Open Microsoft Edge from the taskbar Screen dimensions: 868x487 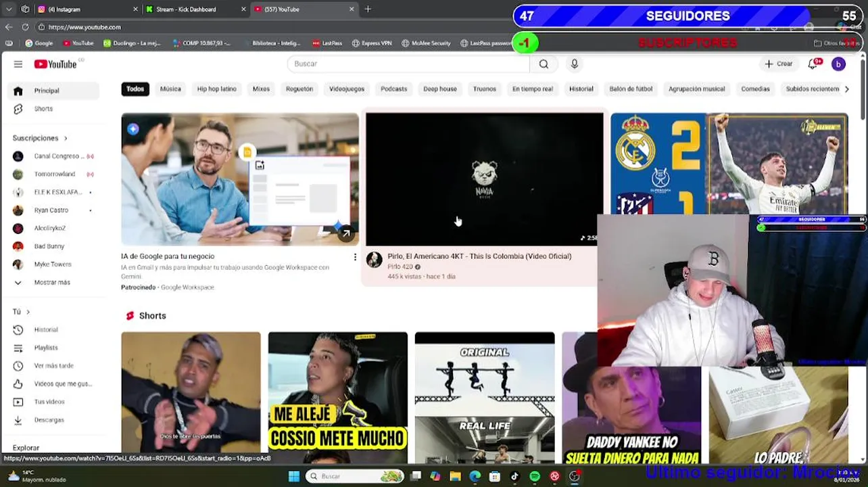[x=475, y=476]
